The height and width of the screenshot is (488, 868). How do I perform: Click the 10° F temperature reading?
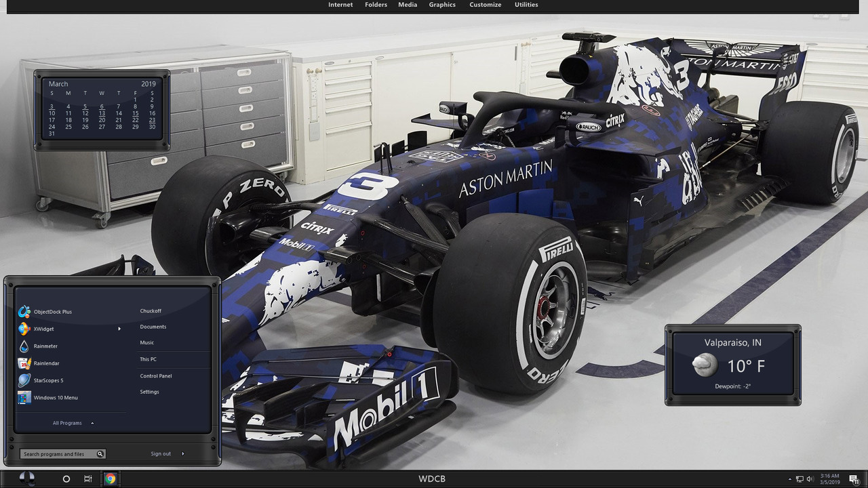tap(746, 367)
